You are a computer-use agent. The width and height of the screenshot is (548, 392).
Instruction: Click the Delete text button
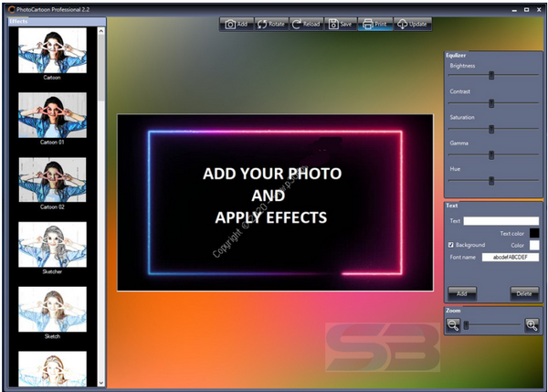[524, 293]
